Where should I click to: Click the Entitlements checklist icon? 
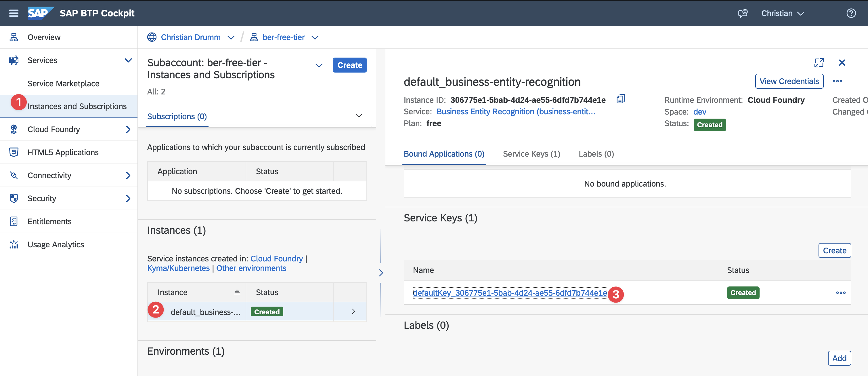(x=14, y=221)
